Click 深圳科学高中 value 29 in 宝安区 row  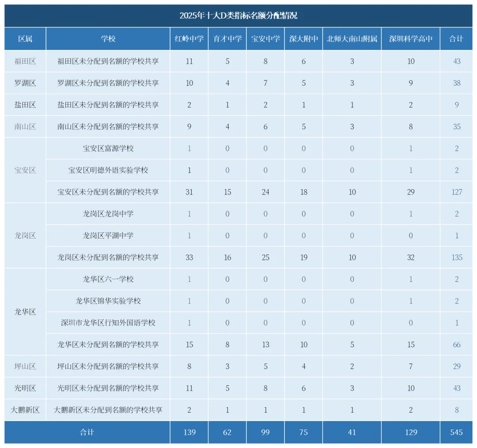point(411,192)
